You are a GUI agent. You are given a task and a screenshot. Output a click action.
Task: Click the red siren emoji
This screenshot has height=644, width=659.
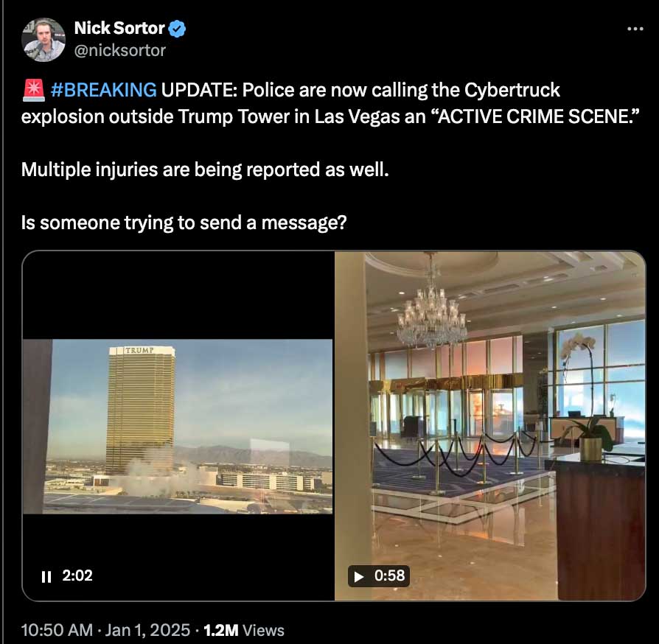pyautogui.click(x=33, y=90)
